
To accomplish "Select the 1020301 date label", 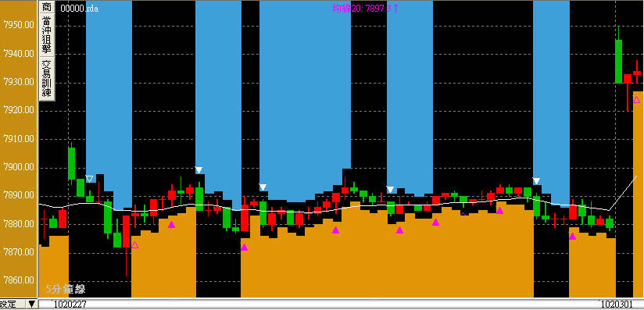I will [615, 305].
